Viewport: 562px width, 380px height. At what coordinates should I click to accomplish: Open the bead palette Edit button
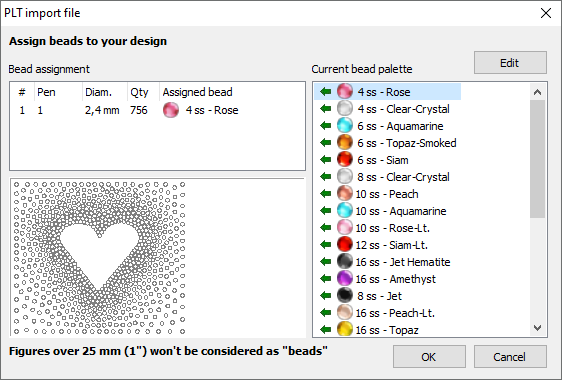click(510, 63)
